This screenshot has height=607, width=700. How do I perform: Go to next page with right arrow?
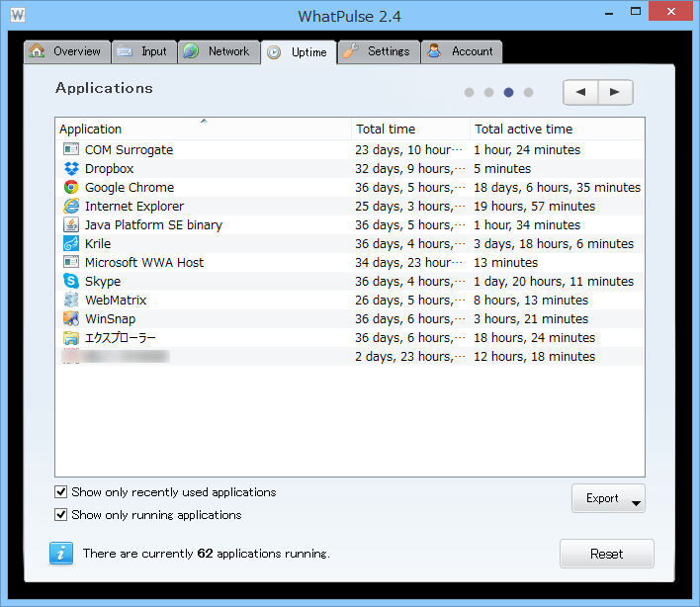click(615, 92)
